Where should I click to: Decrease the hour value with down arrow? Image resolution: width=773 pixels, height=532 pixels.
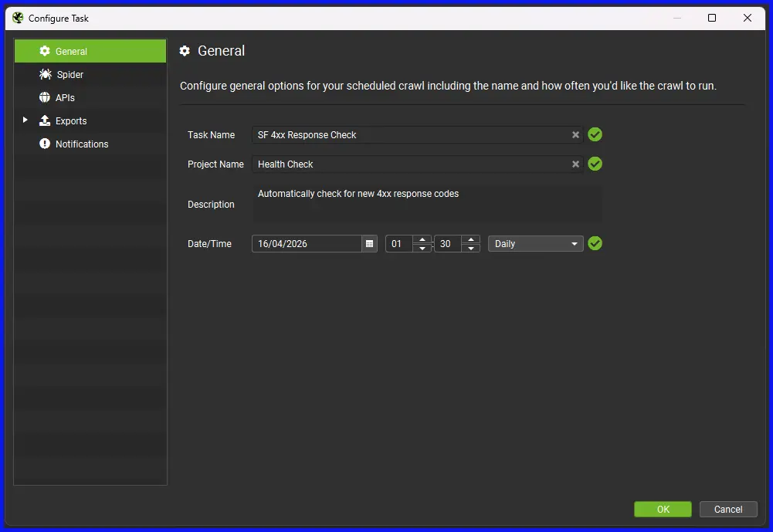click(x=422, y=248)
